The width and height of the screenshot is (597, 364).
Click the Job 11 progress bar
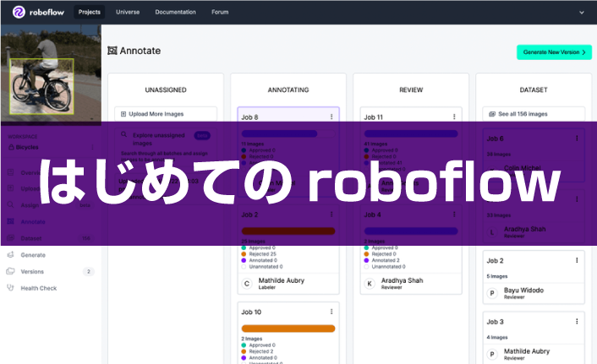point(411,133)
